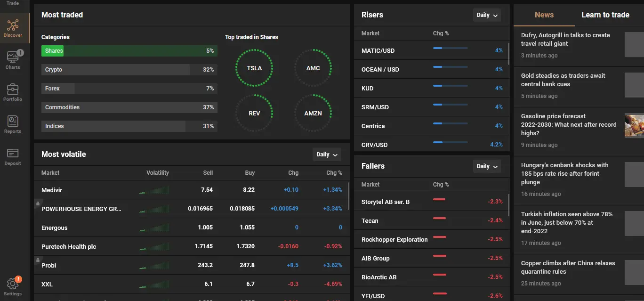644x301 pixels.
Task: Go to Trade in the sidebar
Action: click(x=13, y=3)
